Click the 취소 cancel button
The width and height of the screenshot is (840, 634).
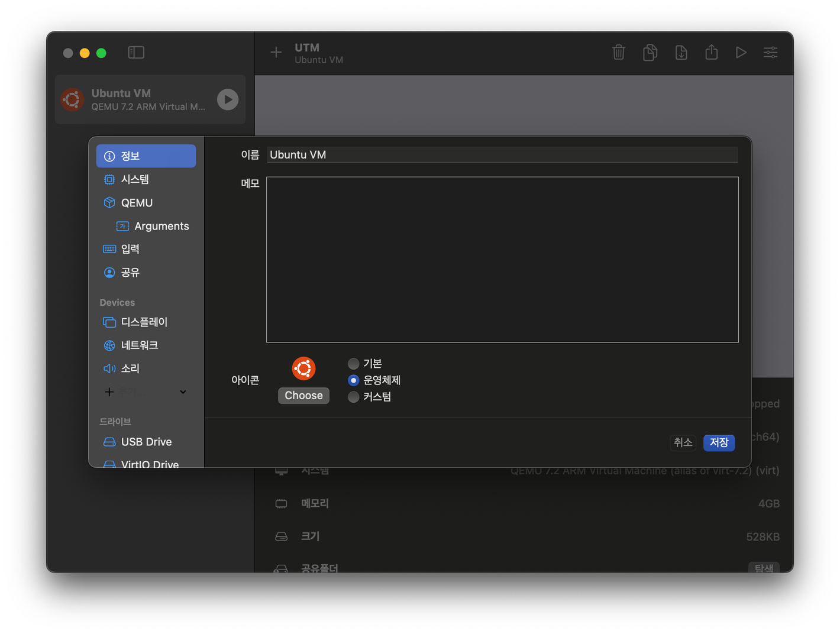click(683, 442)
